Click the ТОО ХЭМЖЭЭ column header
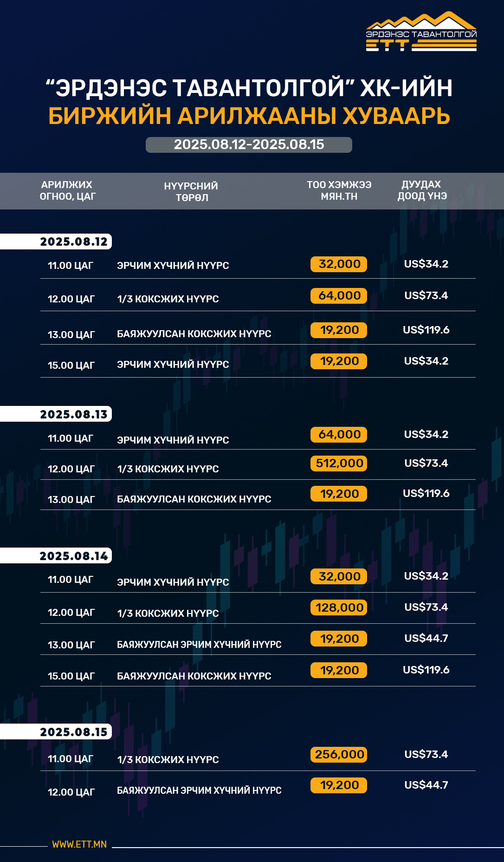Screen dimensions: 504x862 pos(339,190)
